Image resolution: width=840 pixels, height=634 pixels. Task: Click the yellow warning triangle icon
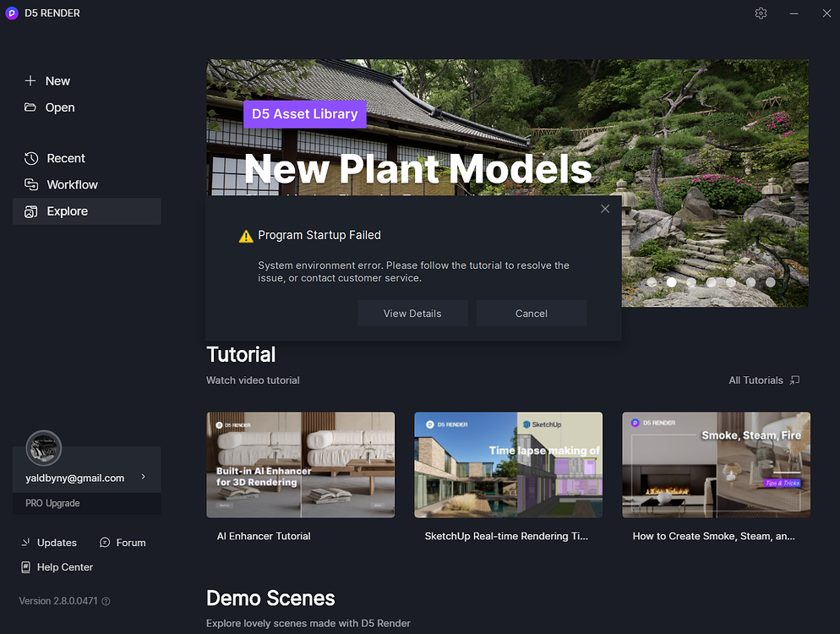(246, 236)
